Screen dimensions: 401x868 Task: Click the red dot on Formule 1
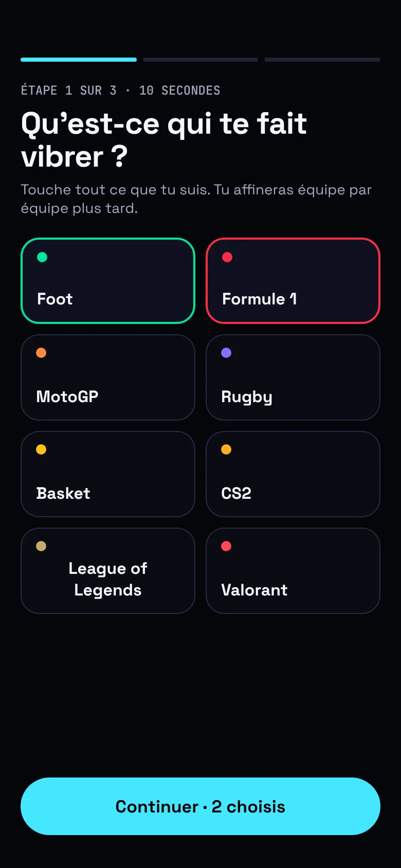(227, 257)
